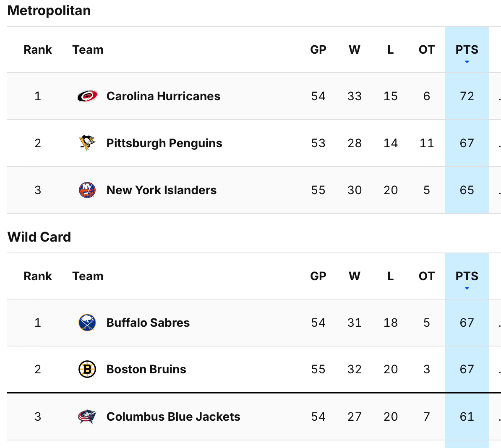
Task: Sort Metropolitan table by GP header
Action: tap(318, 49)
